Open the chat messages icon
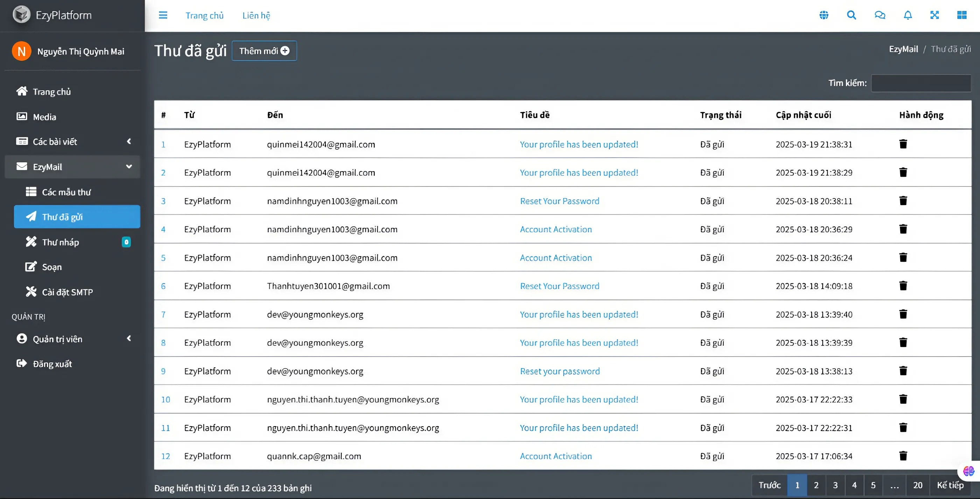The image size is (980, 499). pos(880,15)
